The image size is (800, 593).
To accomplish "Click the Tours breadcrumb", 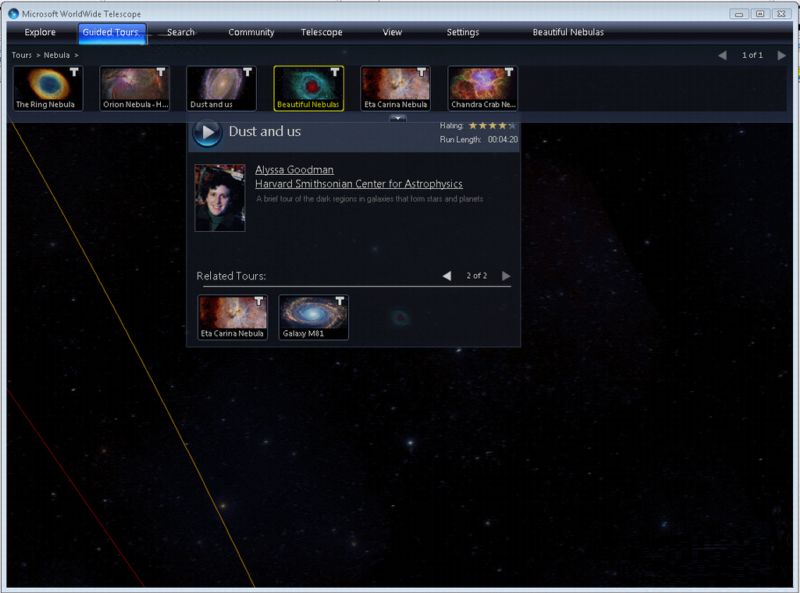I will (21, 55).
